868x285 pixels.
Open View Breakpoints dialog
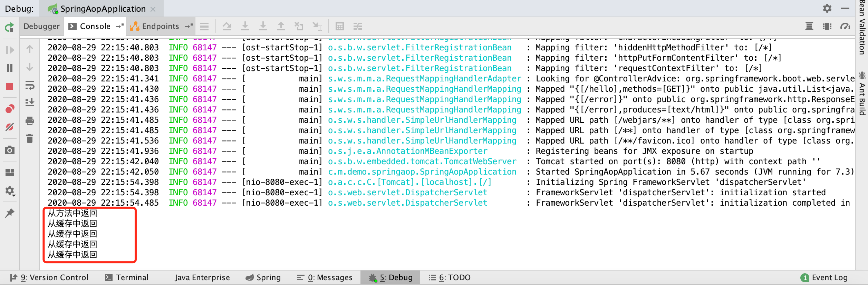[10, 109]
